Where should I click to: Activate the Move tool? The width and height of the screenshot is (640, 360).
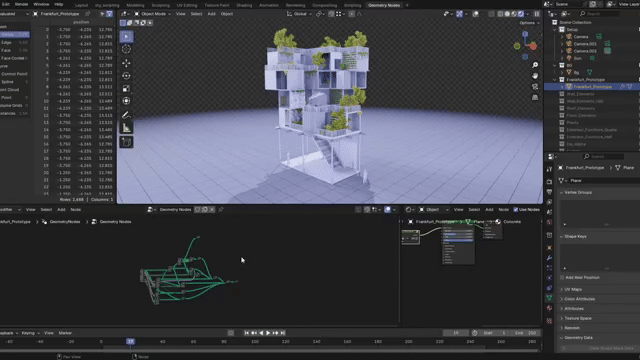126,63
